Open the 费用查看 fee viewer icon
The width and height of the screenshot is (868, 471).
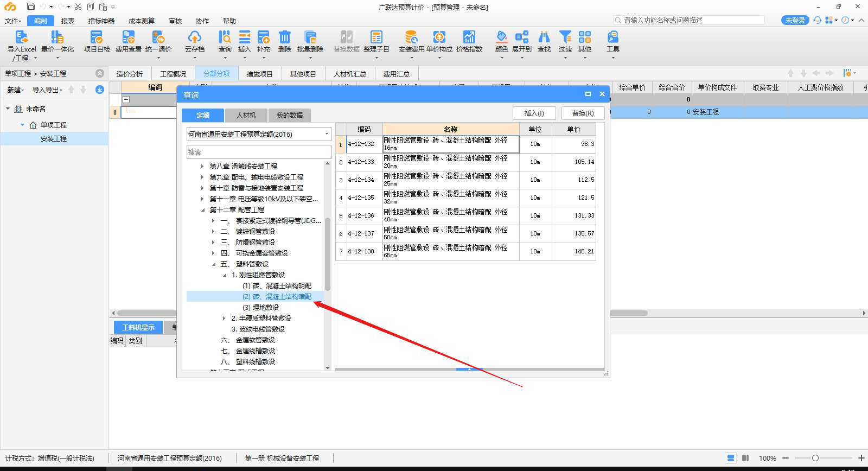coord(129,42)
